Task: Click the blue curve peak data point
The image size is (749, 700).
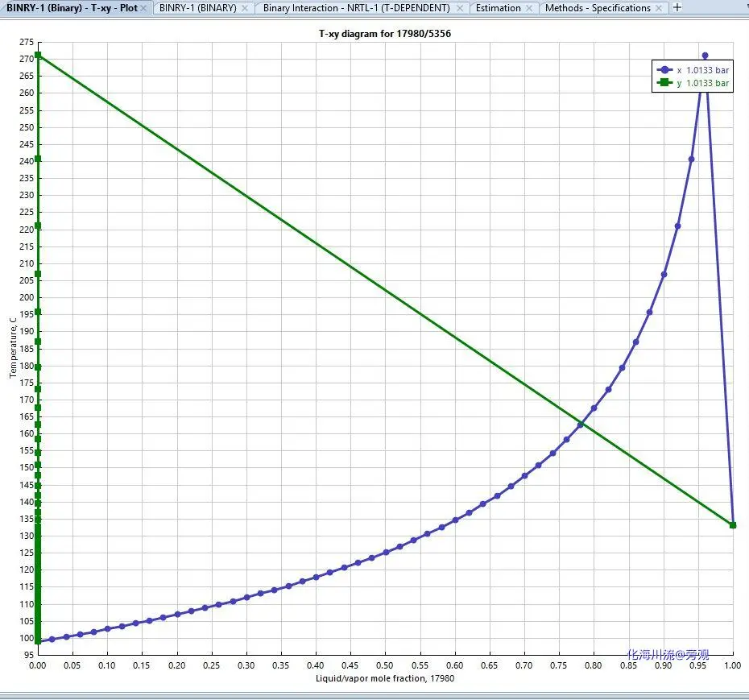Action: (706, 56)
